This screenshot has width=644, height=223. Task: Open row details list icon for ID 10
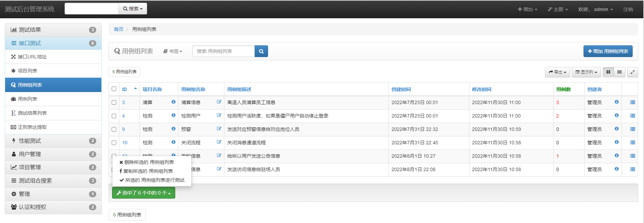[632, 143]
